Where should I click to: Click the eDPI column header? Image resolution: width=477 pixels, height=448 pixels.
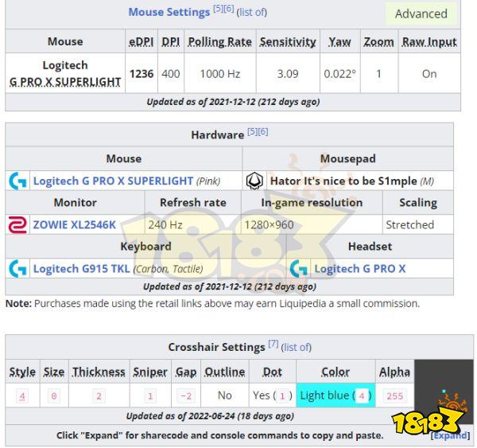[142, 42]
